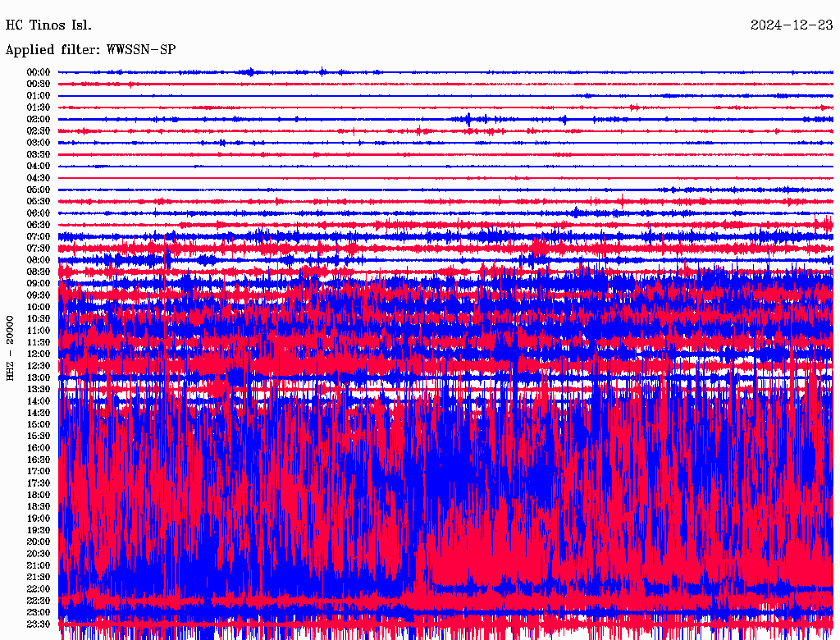Click the 19:00 time label

(39, 519)
